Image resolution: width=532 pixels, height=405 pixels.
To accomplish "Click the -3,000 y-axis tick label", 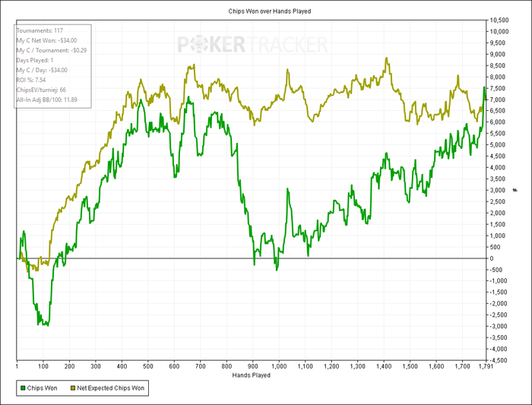I will (499, 326).
